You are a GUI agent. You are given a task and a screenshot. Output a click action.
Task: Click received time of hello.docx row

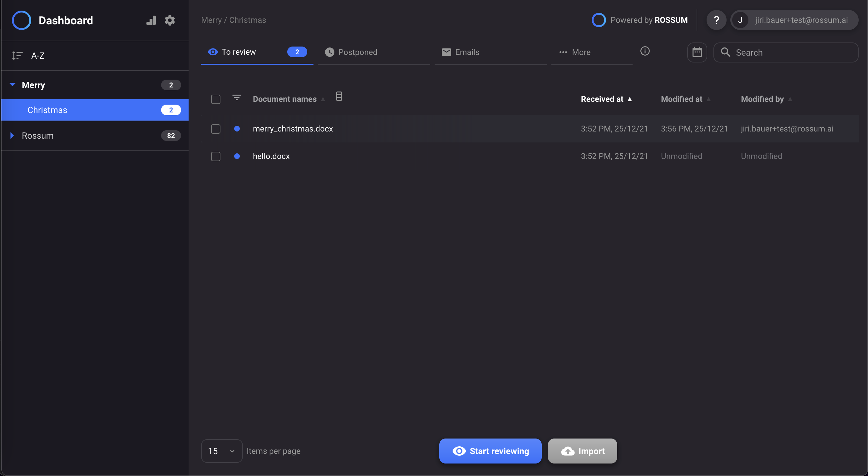(x=614, y=156)
